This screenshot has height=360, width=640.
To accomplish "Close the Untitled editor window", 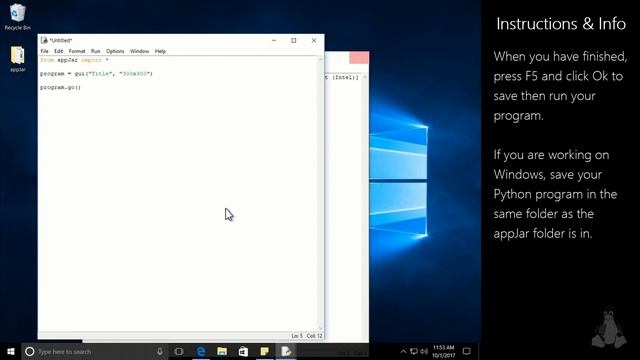I will tap(314, 40).
